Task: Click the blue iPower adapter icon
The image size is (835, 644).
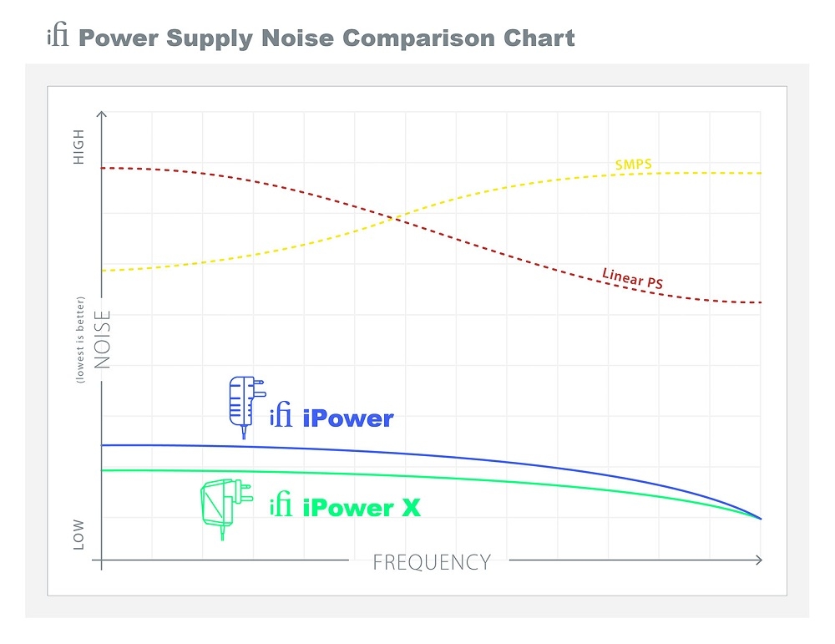Action: (x=246, y=406)
